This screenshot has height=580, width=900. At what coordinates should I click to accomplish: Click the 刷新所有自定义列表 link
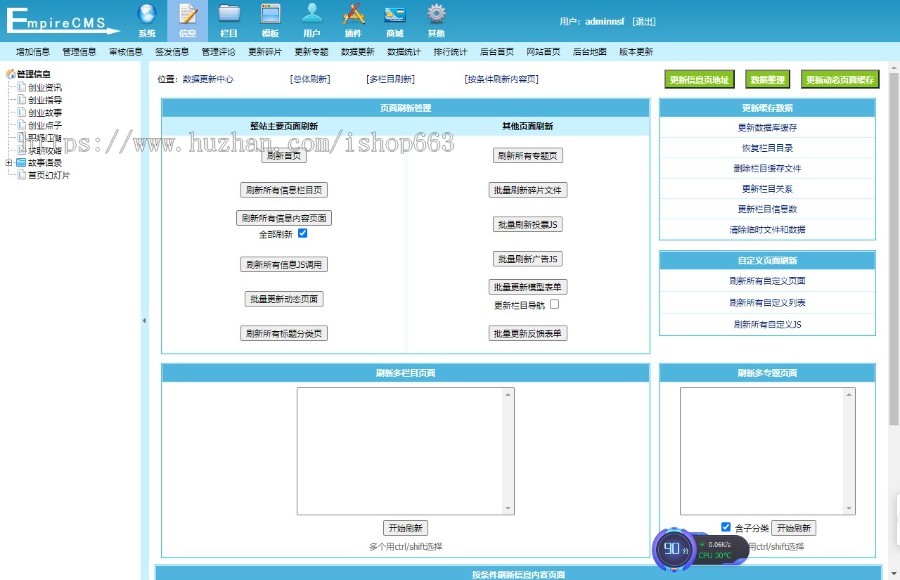pyautogui.click(x=767, y=303)
